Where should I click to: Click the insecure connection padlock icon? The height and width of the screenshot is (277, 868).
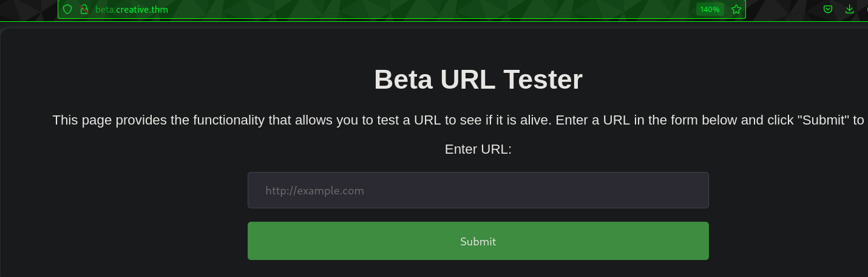point(84,9)
